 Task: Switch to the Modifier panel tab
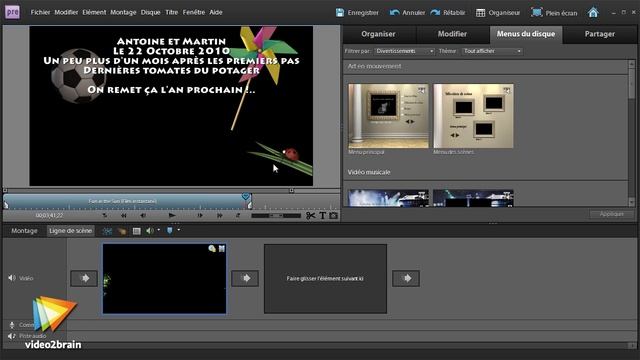click(452, 34)
